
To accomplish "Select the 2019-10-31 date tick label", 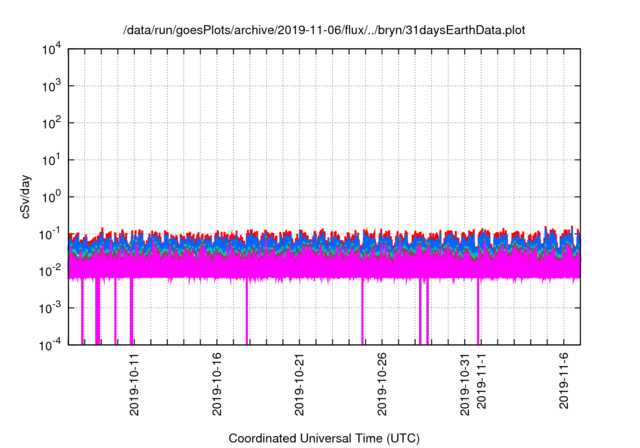I will pos(464,384).
